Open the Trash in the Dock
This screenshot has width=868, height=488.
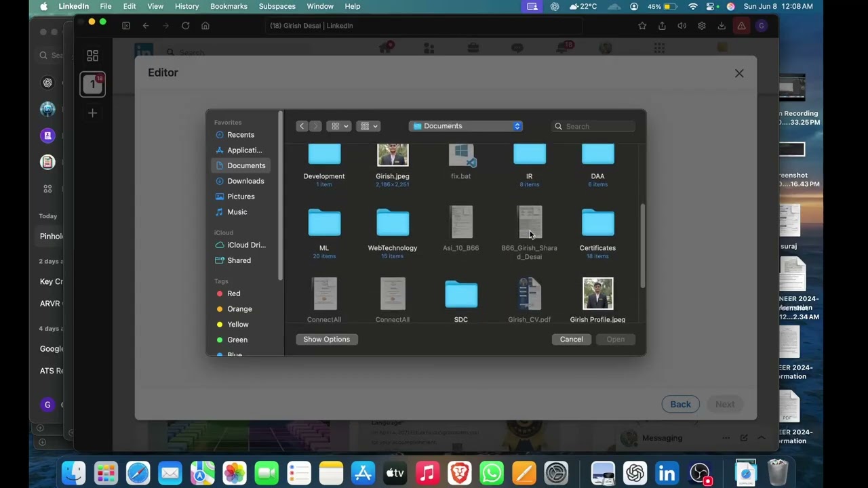pos(777,472)
